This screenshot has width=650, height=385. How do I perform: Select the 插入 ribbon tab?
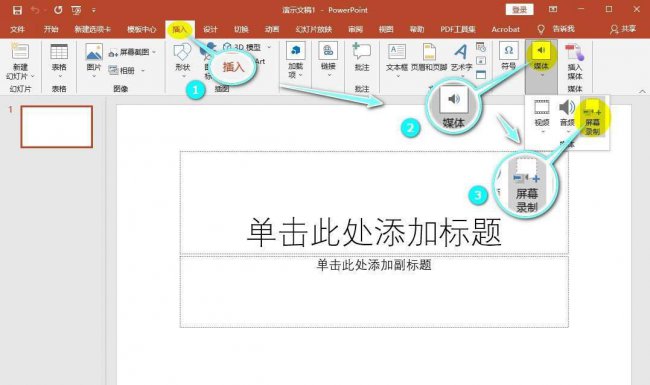(179, 29)
